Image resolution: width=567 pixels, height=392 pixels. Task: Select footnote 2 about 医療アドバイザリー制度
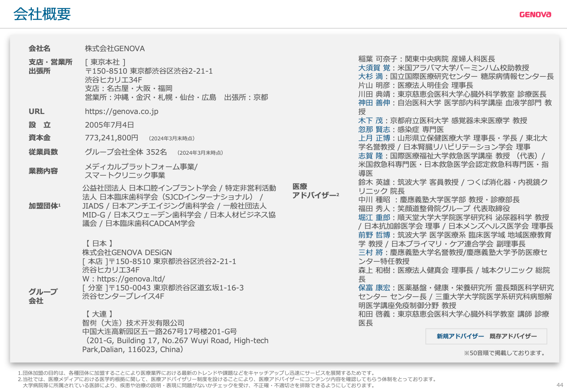point(228,382)
